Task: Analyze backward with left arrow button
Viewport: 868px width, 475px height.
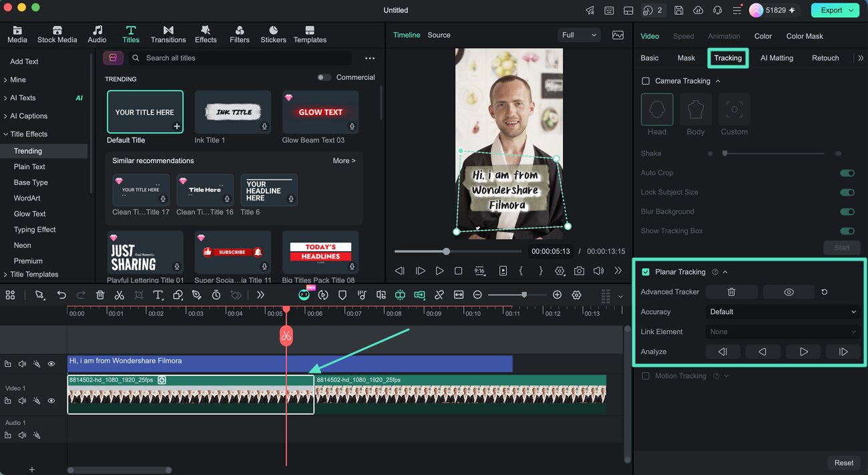Action: point(763,351)
